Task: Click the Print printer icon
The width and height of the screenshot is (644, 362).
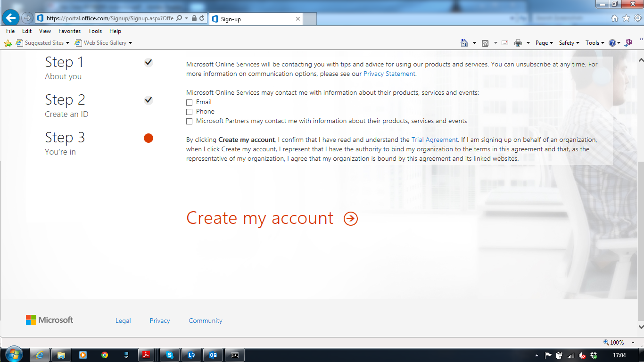Action: 518,43
